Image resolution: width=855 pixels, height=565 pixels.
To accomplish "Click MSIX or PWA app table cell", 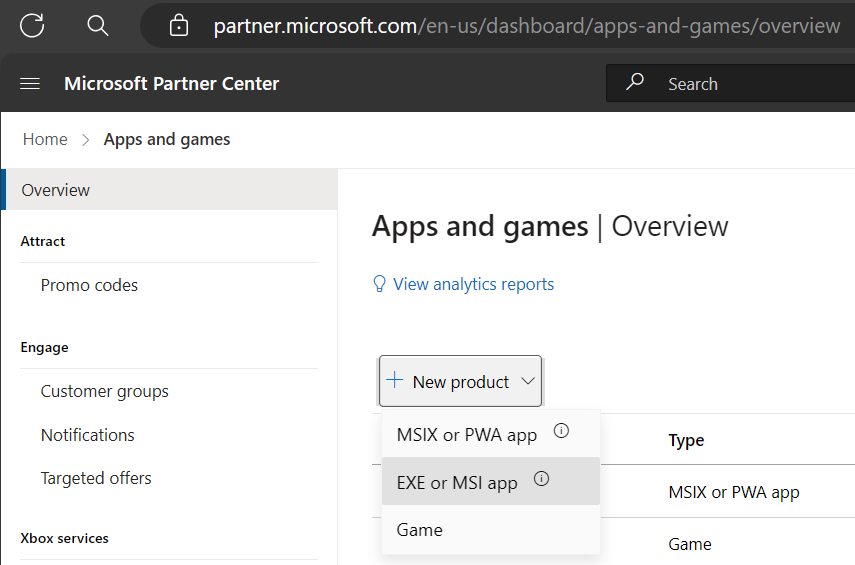I will coord(734,492).
